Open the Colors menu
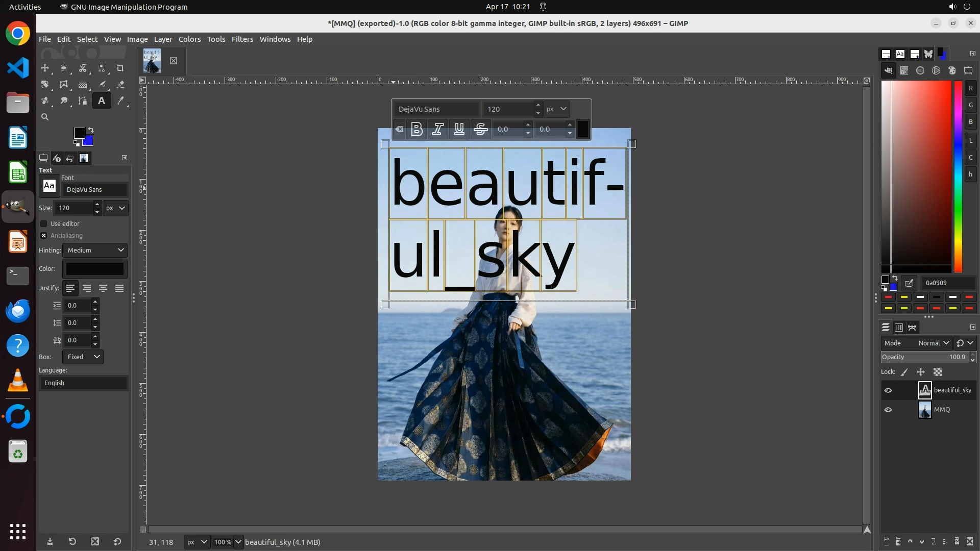 [x=189, y=39]
